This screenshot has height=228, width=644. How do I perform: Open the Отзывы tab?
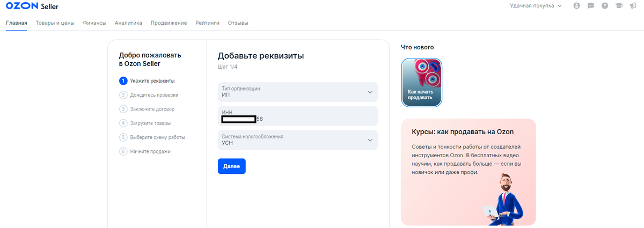(238, 23)
